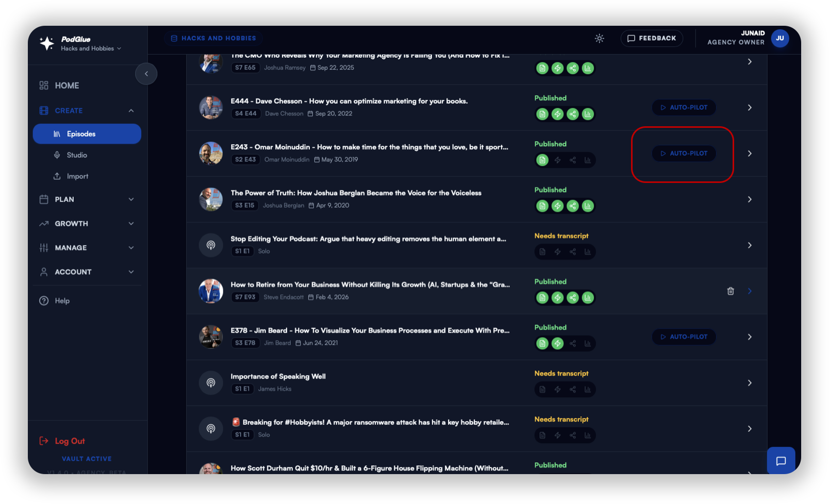Viewport: 829px width, 504px height.
Task: Delete the Steve Endacott episode with trash icon
Action: point(730,291)
